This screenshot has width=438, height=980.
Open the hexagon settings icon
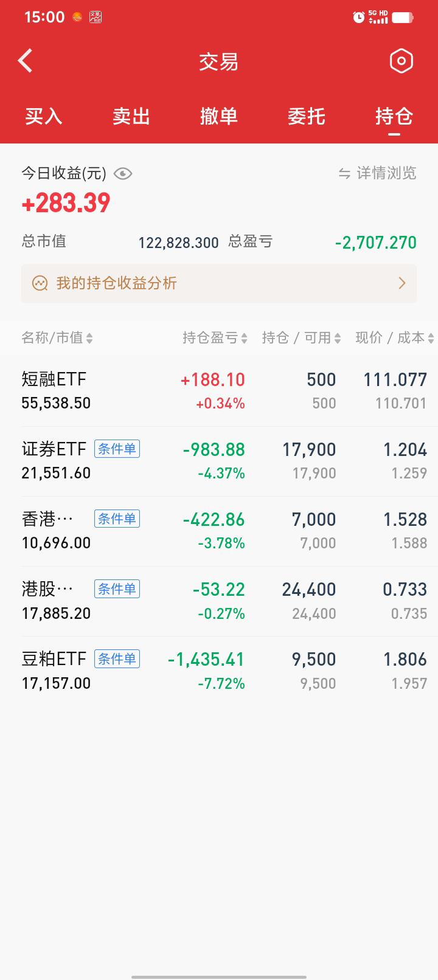tap(401, 61)
